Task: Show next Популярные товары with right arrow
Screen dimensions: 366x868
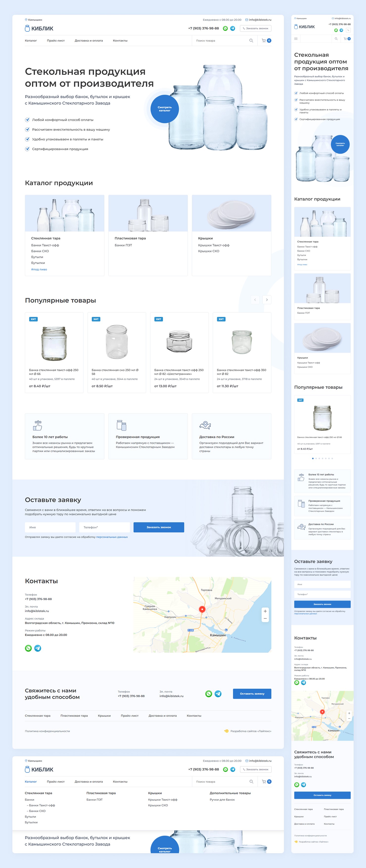Action: (x=267, y=300)
